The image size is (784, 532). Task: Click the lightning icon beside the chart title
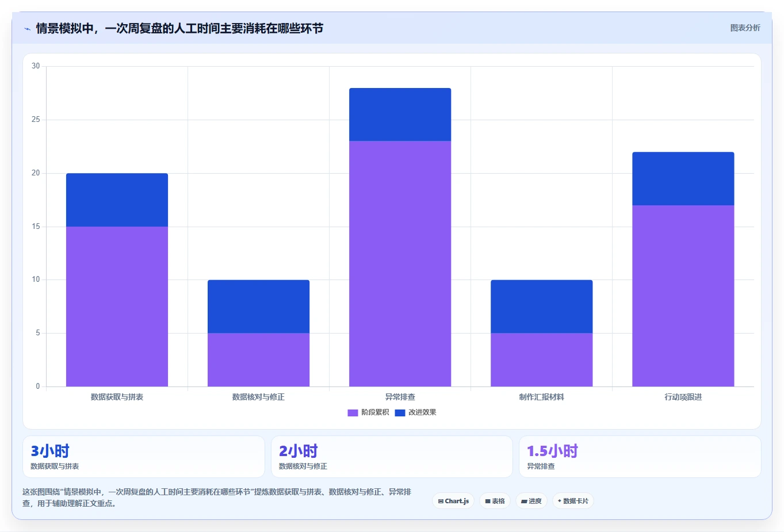coord(27,29)
